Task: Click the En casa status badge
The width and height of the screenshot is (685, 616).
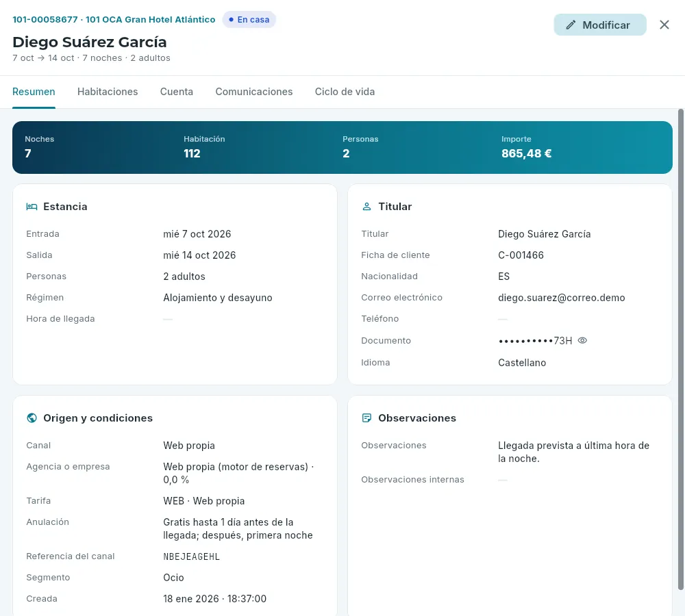Action: pos(249,20)
